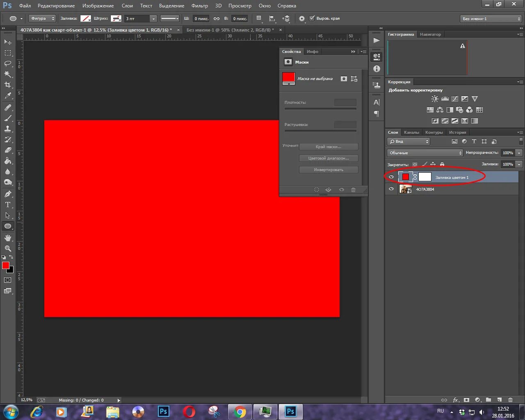Select the Eraser tool

click(8, 150)
